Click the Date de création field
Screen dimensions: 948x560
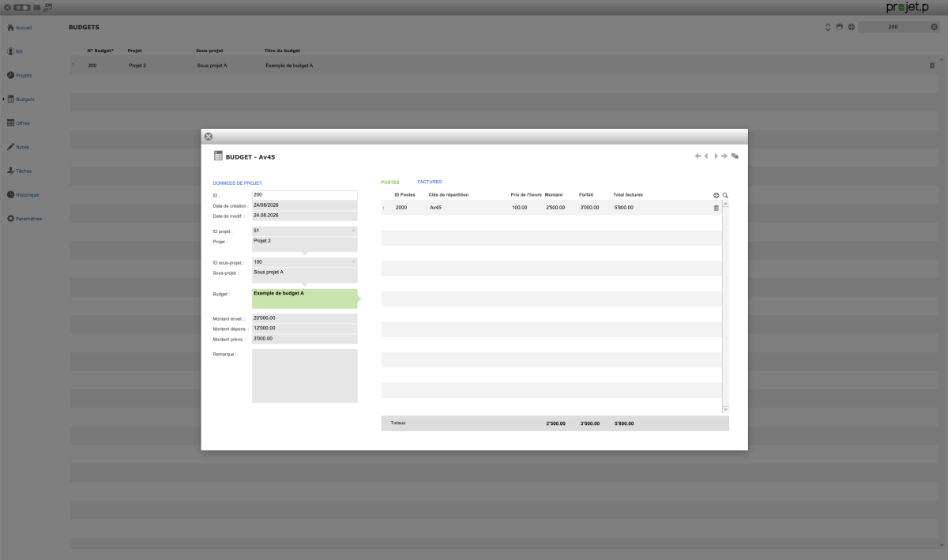click(x=305, y=205)
